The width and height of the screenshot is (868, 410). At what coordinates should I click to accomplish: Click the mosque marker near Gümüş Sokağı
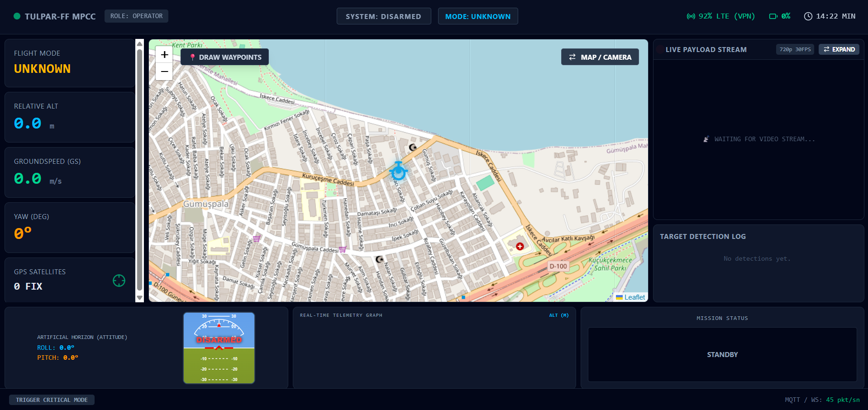tap(413, 147)
